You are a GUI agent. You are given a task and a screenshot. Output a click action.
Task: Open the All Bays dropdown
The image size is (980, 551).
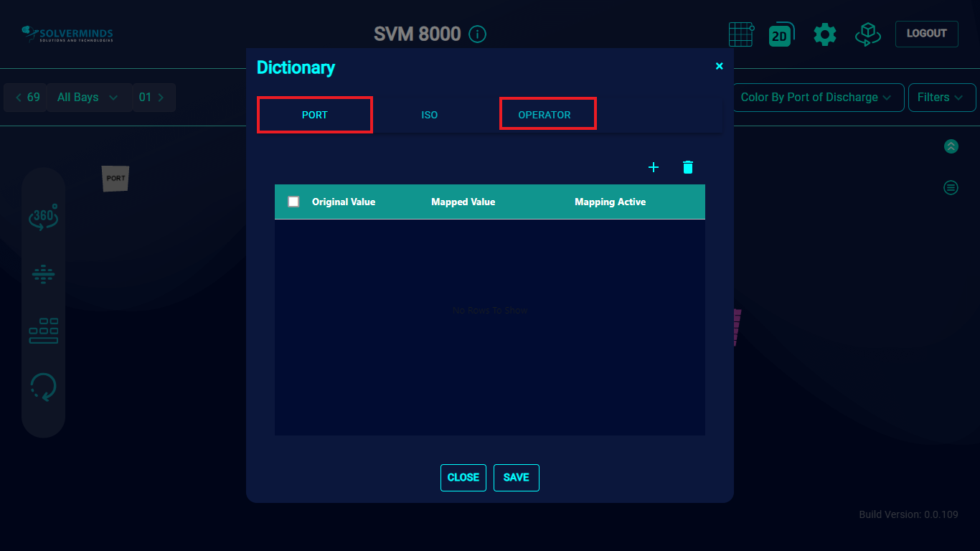pyautogui.click(x=89, y=98)
